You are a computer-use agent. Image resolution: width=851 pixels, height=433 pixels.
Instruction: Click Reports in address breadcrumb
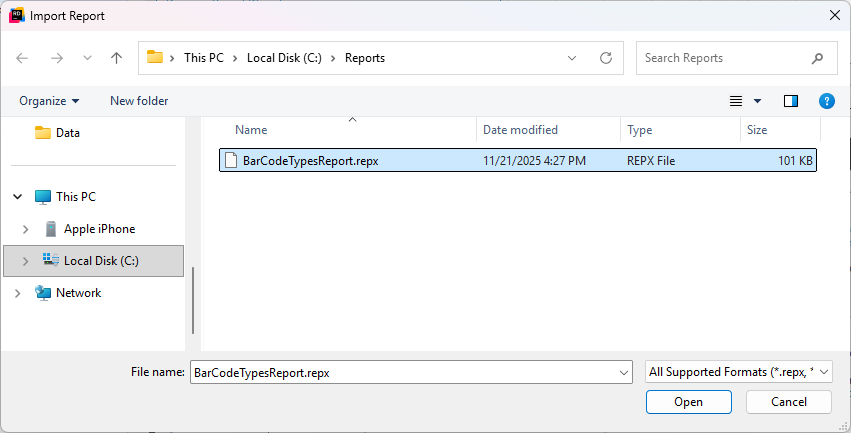pyautogui.click(x=365, y=58)
